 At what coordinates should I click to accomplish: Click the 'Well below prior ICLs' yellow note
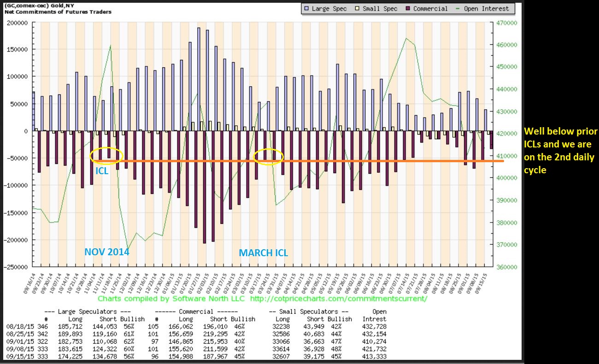pyautogui.click(x=560, y=151)
